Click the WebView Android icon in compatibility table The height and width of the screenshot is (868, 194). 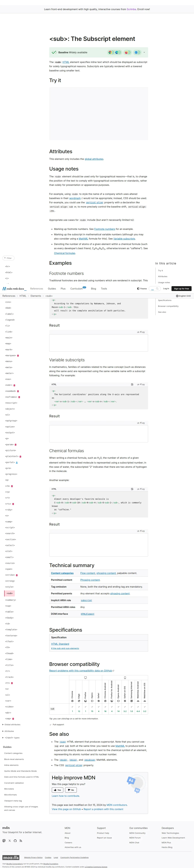click(138, 701)
